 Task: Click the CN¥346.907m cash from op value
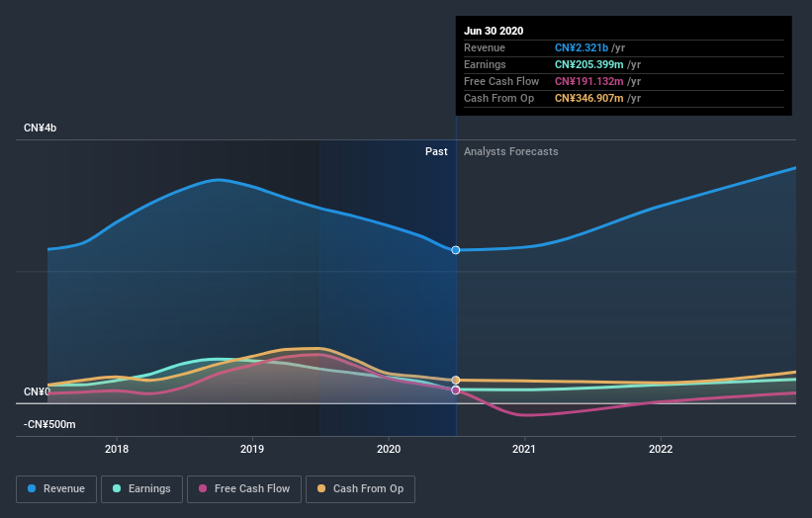tap(588, 98)
